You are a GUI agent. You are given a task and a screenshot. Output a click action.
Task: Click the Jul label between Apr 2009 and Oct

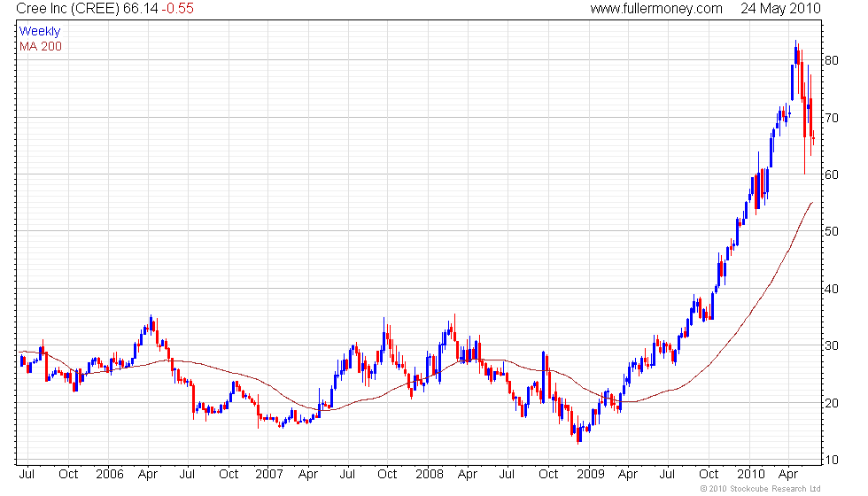click(x=667, y=475)
